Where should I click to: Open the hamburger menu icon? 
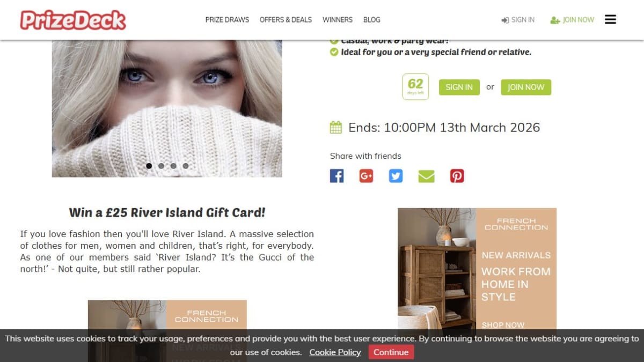pyautogui.click(x=610, y=19)
